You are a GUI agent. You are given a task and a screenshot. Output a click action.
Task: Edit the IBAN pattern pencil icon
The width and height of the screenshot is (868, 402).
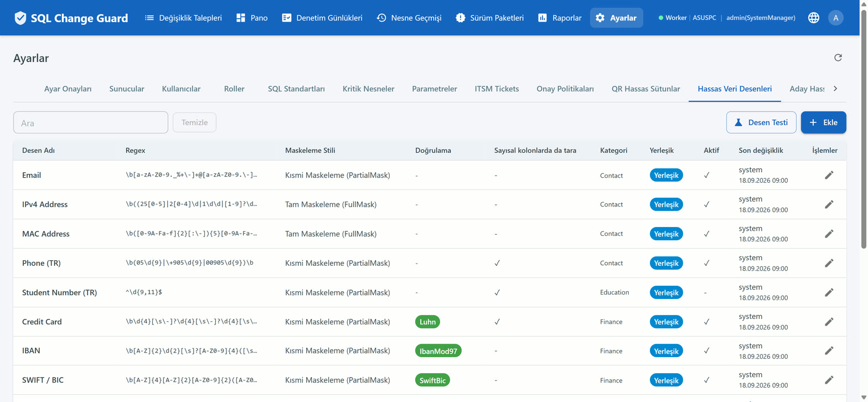coord(829,351)
